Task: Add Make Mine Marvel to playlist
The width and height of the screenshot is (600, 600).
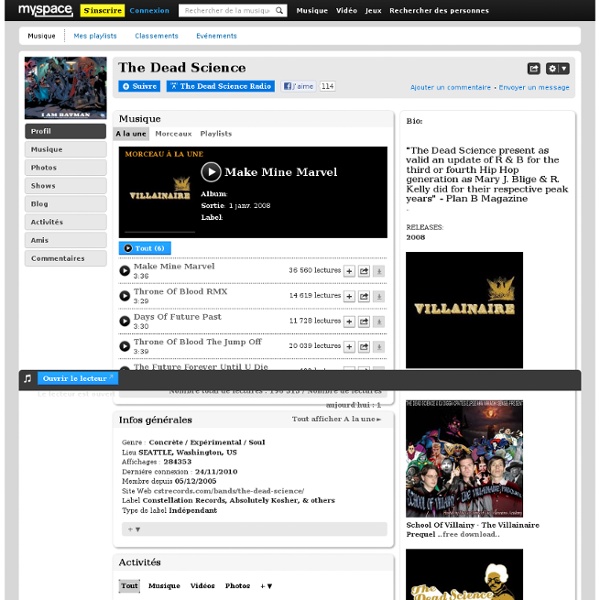Action: [349, 271]
